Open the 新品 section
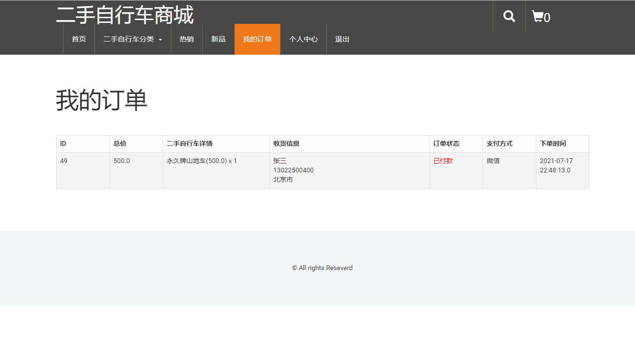Viewport: 635px width, 364px height. 218,39
